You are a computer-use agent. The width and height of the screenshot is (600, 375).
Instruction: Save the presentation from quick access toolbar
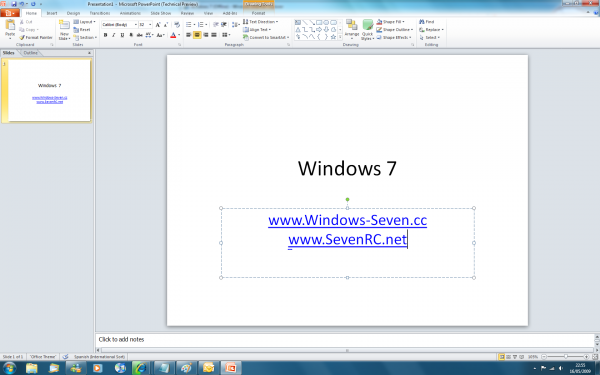click(x=14, y=4)
